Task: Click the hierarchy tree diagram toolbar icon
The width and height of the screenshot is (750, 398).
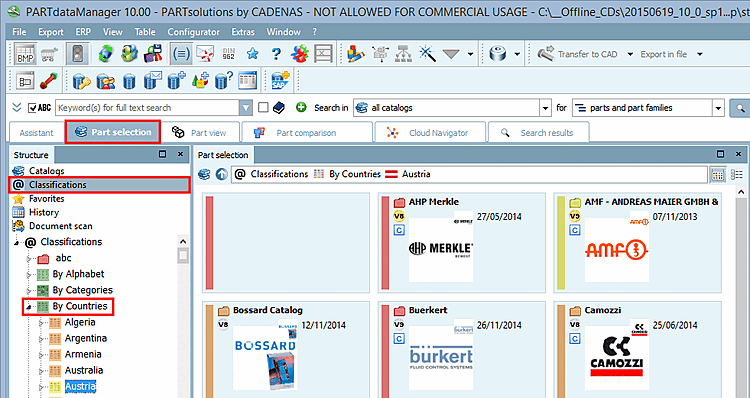Action: (x=403, y=54)
